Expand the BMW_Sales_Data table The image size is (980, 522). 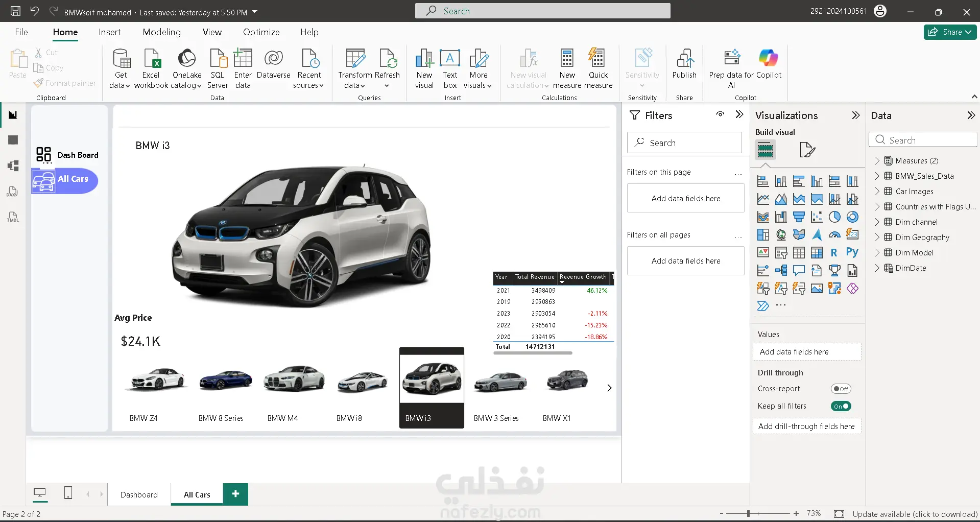[x=877, y=176]
